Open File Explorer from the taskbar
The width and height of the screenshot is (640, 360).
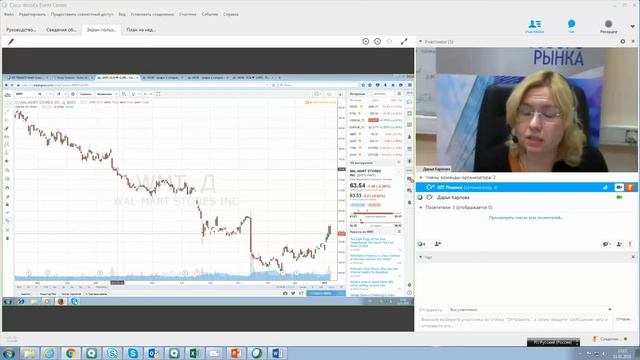coord(29,353)
